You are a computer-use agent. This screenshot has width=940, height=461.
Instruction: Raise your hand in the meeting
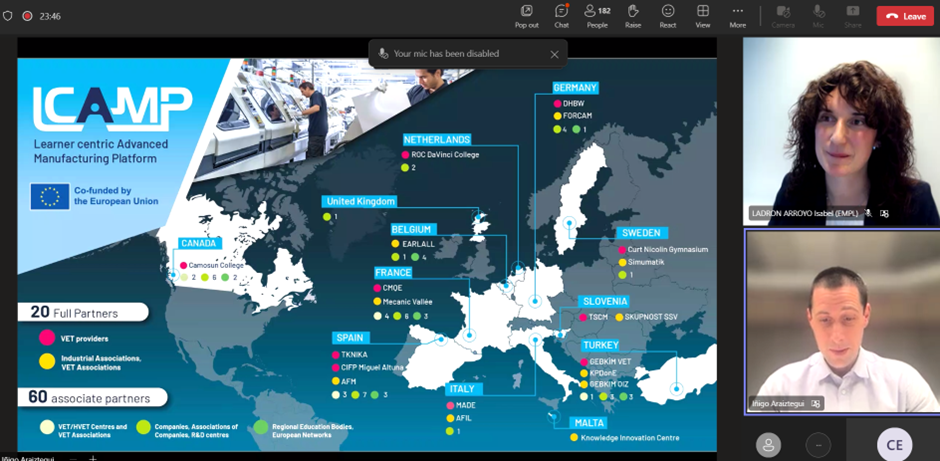pos(633,16)
